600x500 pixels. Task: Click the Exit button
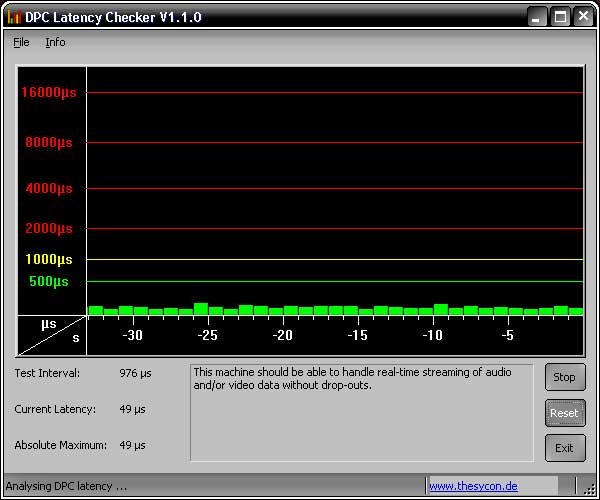tap(565, 447)
